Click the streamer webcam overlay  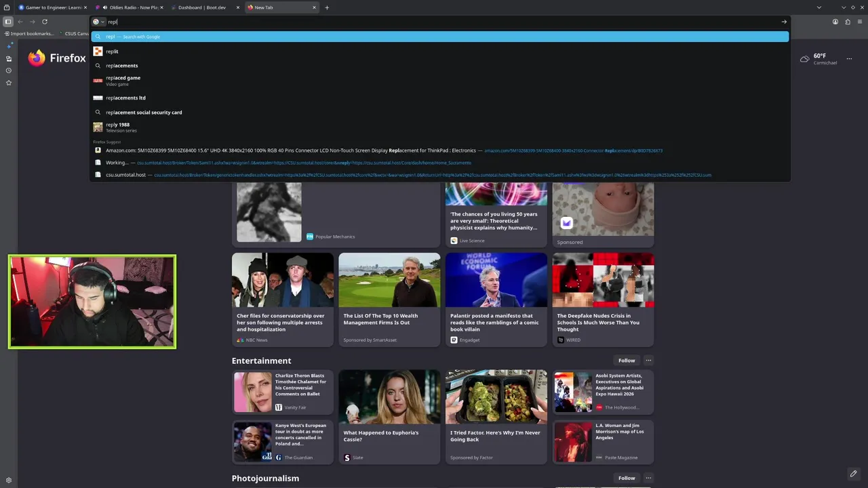pyautogui.click(x=92, y=302)
